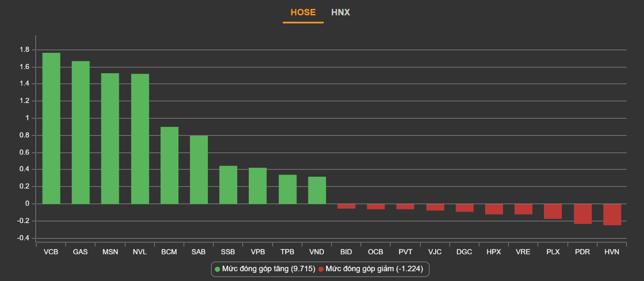This screenshot has height=281, width=644.
Task: Select the MSN green bar
Action: pos(110,138)
